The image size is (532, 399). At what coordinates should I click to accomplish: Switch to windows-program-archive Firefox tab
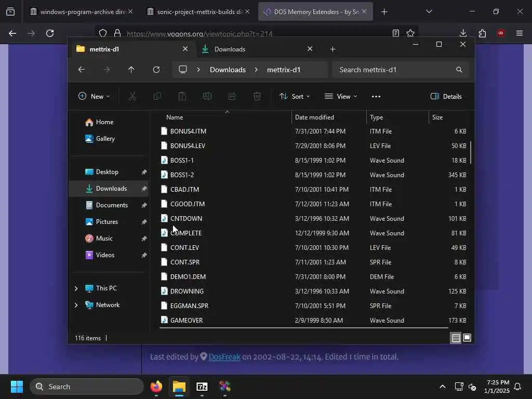tap(81, 12)
